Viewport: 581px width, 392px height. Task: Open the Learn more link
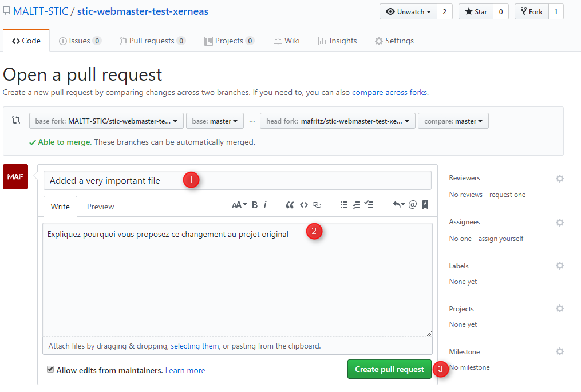[x=185, y=370]
